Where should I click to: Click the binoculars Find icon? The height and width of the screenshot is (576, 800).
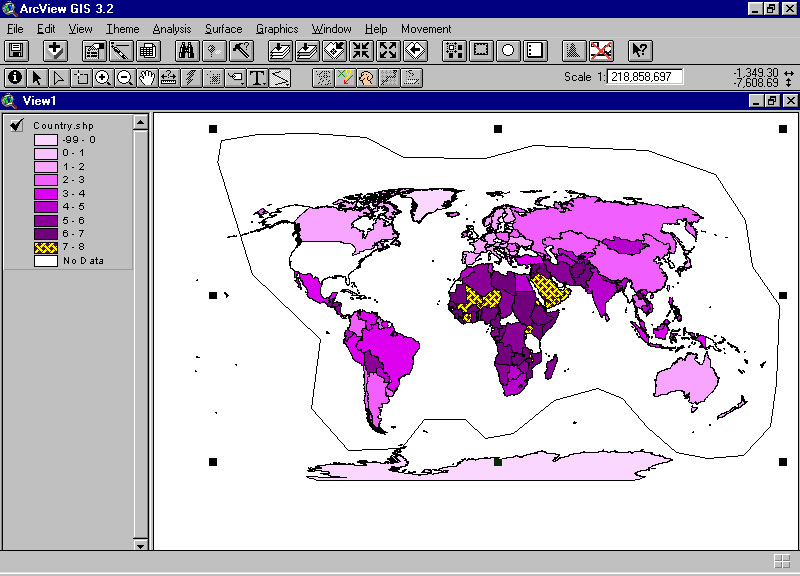(x=187, y=50)
